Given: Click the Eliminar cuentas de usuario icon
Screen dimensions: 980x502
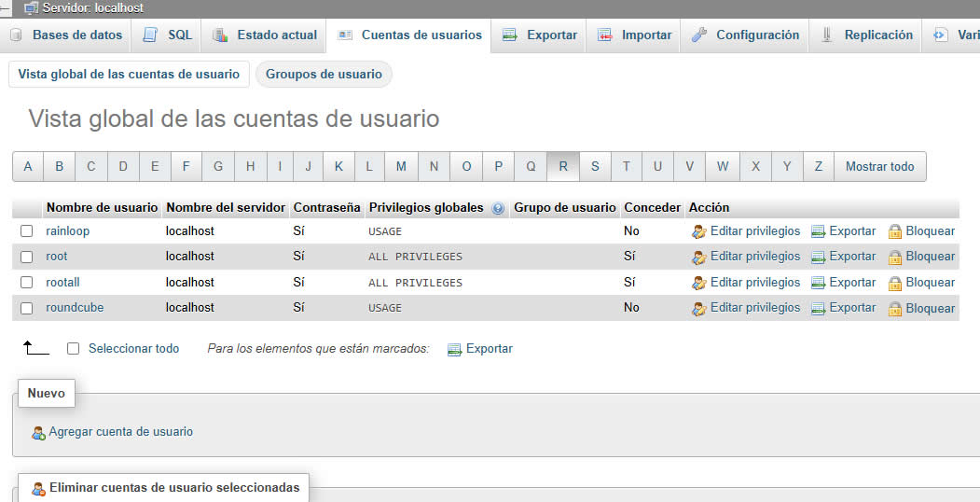Looking at the screenshot, I should 38,488.
